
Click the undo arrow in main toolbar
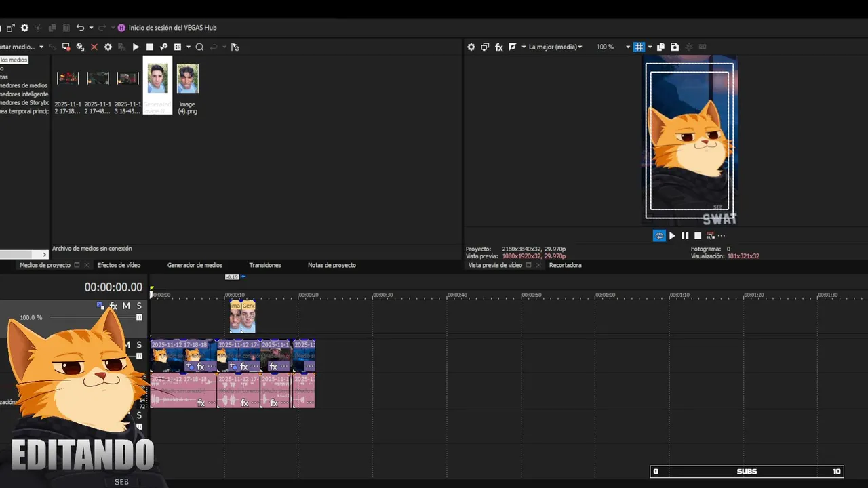[80, 28]
